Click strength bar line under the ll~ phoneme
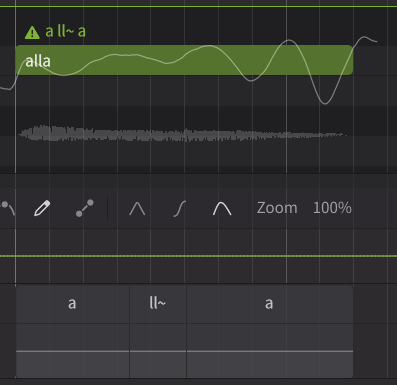This screenshot has height=385, width=397. coord(158,351)
